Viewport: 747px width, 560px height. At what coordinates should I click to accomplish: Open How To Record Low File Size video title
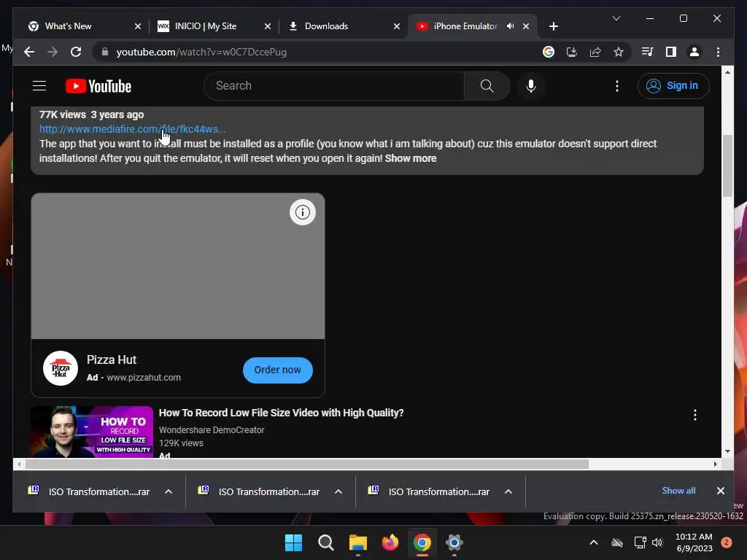(x=281, y=413)
